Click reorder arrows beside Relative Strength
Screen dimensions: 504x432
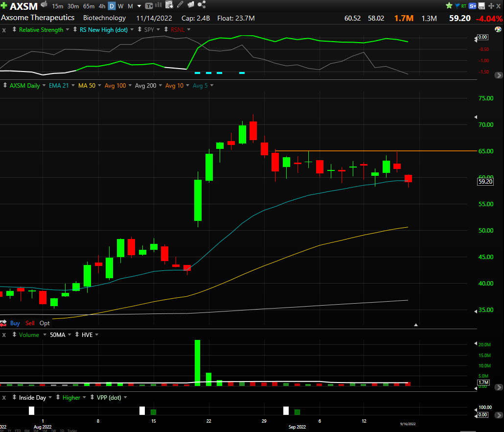tap(14, 29)
